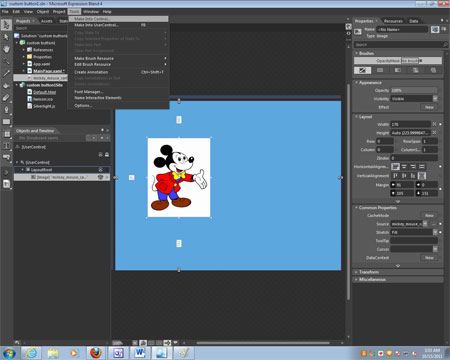Viewport: 450px width, 360px height.
Task: Toggle Width set to Auto button
Action: [434, 124]
